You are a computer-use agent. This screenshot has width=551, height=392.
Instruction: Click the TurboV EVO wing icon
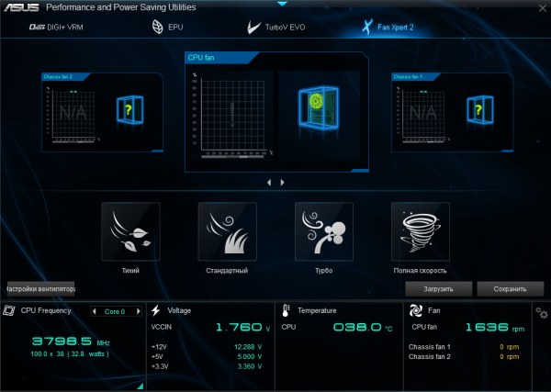point(253,27)
